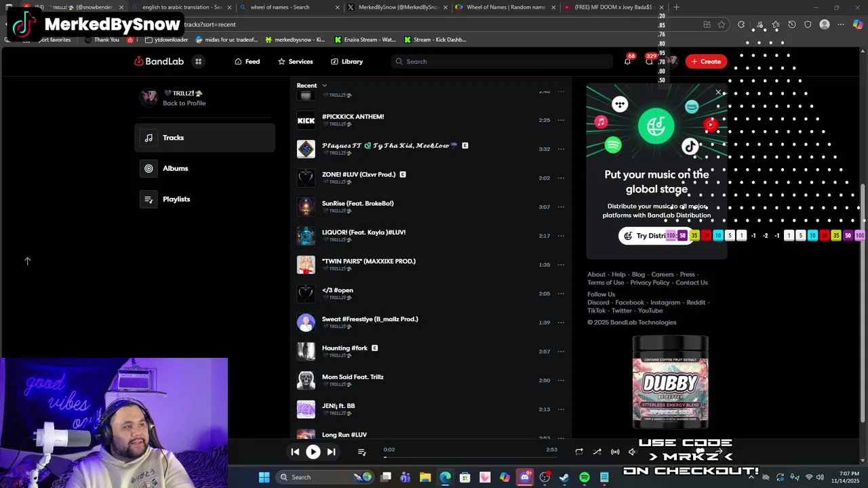
Task: Open File Explorer from taskbar
Action: point(425,477)
